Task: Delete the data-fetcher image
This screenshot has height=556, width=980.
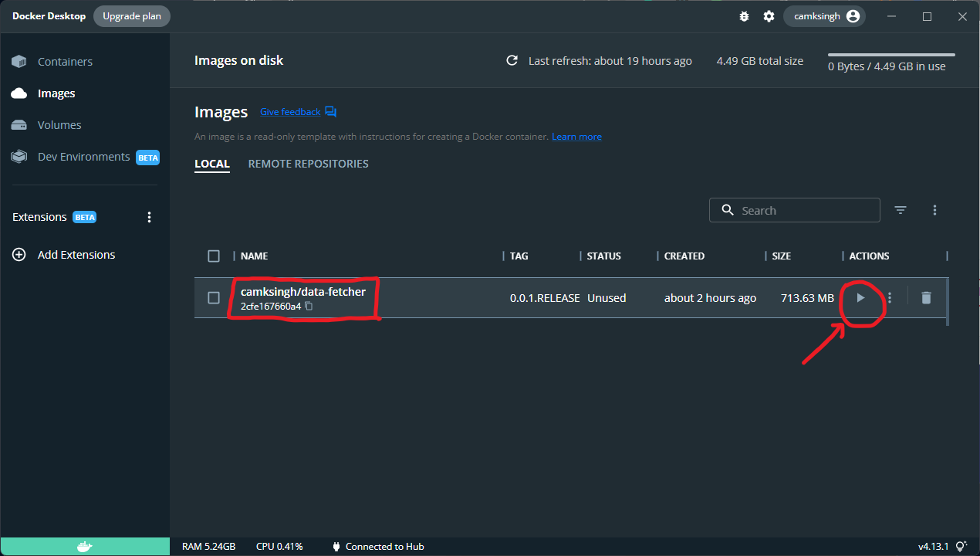Action: [x=926, y=298]
